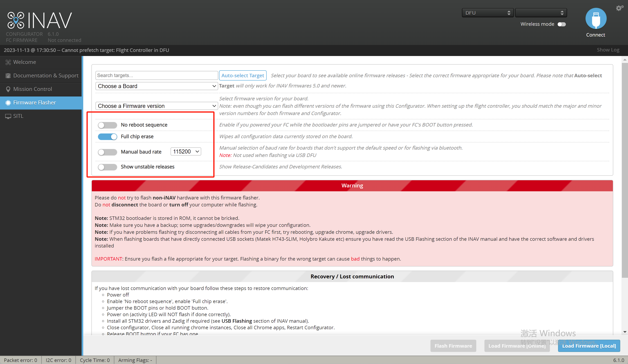Click the Documentation & Support book icon
This screenshot has height=364, width=628.
(x=8, y=76)
